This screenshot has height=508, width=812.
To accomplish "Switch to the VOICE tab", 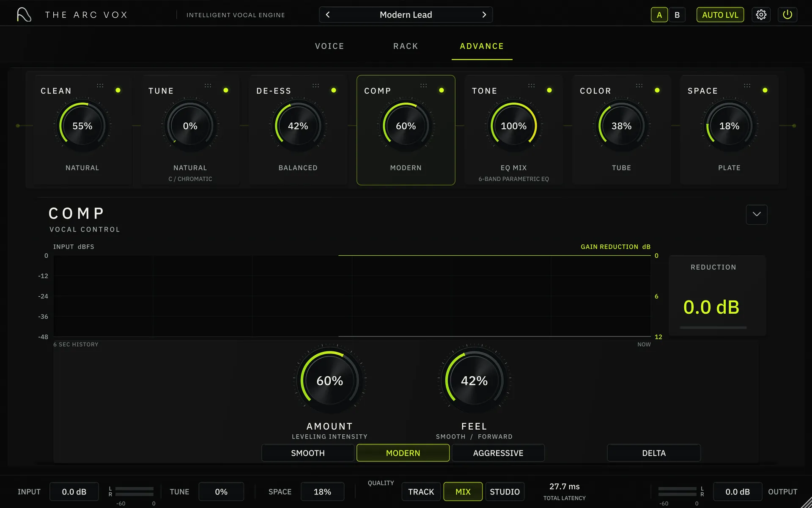I will pyautogui.click(x=329, y=46).
